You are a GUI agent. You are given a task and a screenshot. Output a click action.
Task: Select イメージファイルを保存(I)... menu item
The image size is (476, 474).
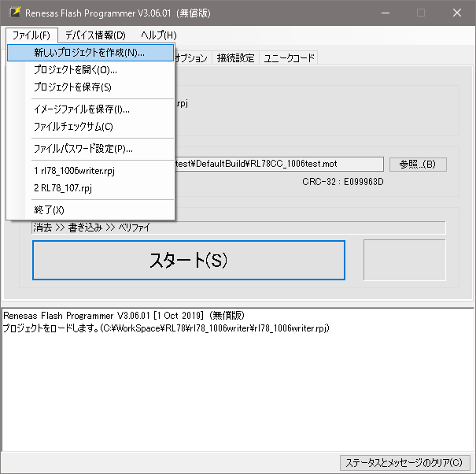90,109
